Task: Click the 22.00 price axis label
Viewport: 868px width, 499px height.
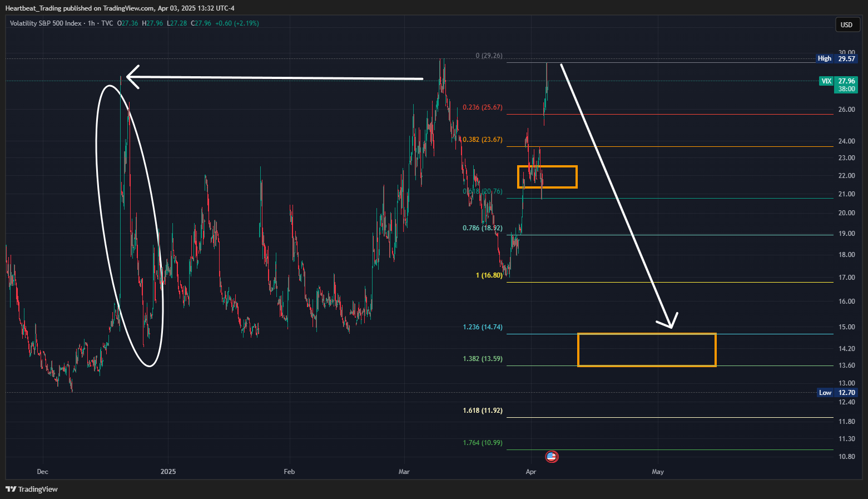Action: pyautogui.click(x=847, y=176)
